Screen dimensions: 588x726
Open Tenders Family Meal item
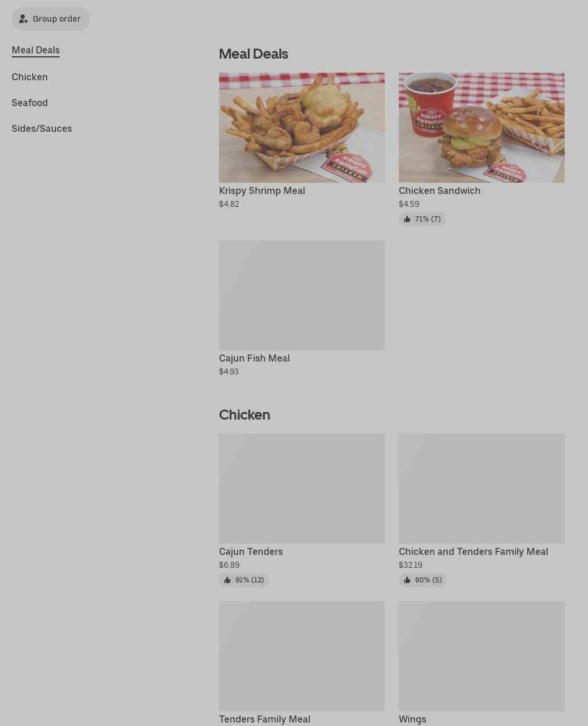tap(265, 719)
